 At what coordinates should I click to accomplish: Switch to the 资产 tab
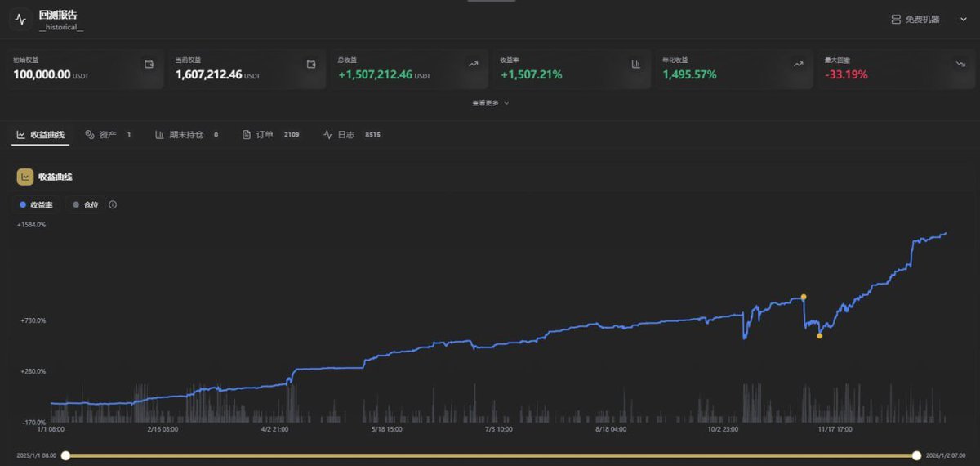pyautogui.click(x=107, y=135)
